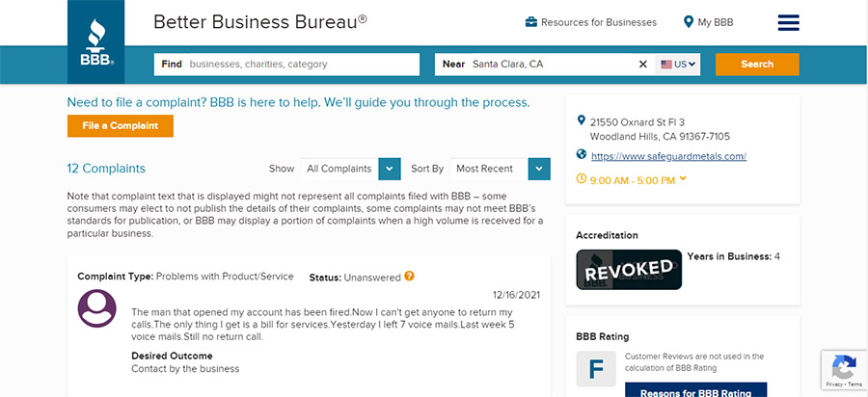The height and width of the screenshot is (397, 868).
Task: Click the briefcase icon near Resources for Businesses
Action: [x=530, y=23]
